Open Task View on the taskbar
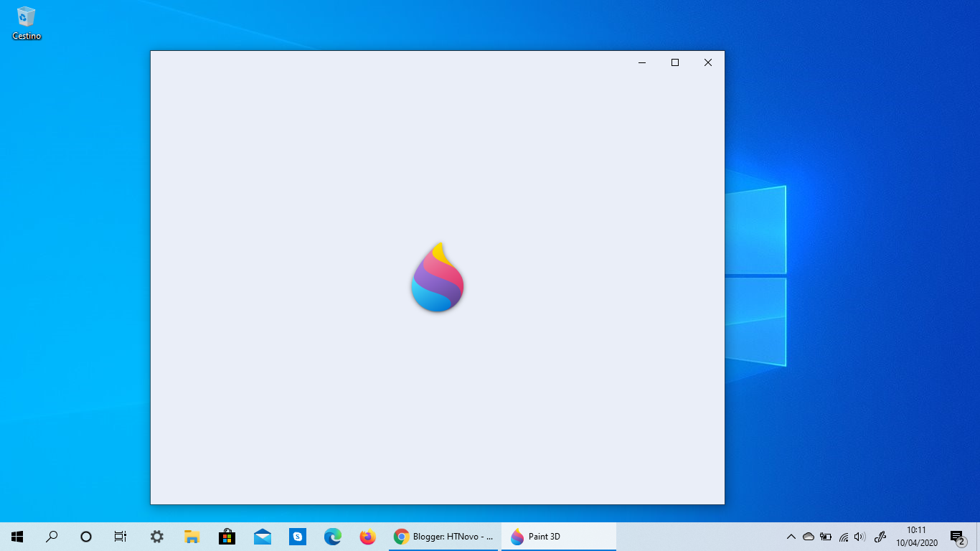This screenshot has width=980, height=551. [121, 537]
